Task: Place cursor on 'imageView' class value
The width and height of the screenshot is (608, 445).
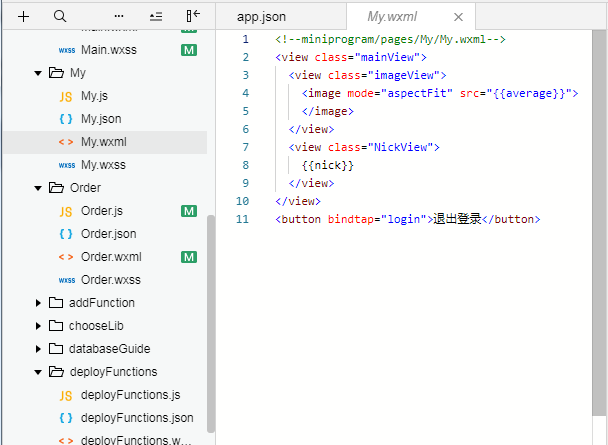Action: point(403,75)
